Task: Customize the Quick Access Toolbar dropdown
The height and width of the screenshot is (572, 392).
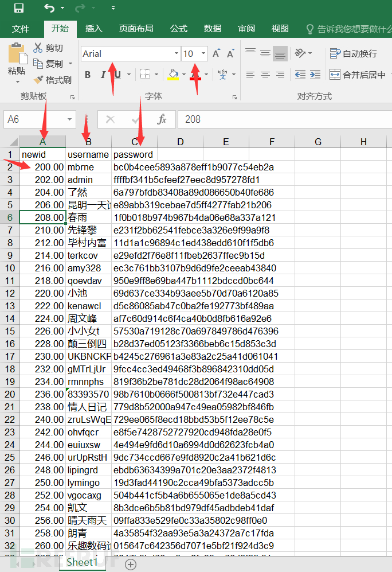Action: (113, 7)
